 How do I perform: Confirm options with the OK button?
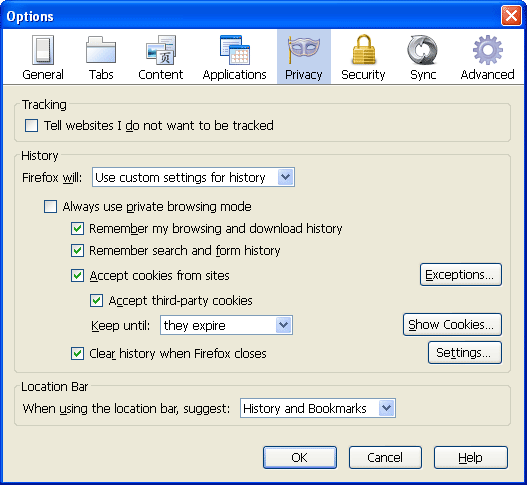[300, 457]
